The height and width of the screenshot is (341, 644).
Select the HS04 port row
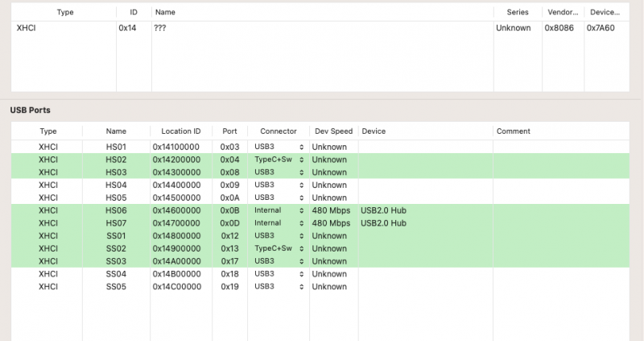pos(116,185)
